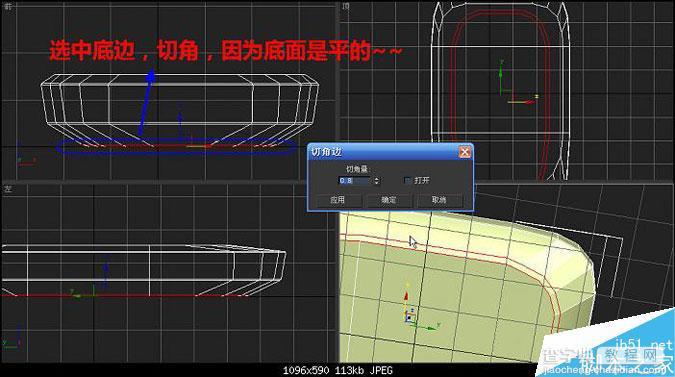The image size is (675, 377).
Task: Close the 切角边 dialog
Action: coord(464,152)
